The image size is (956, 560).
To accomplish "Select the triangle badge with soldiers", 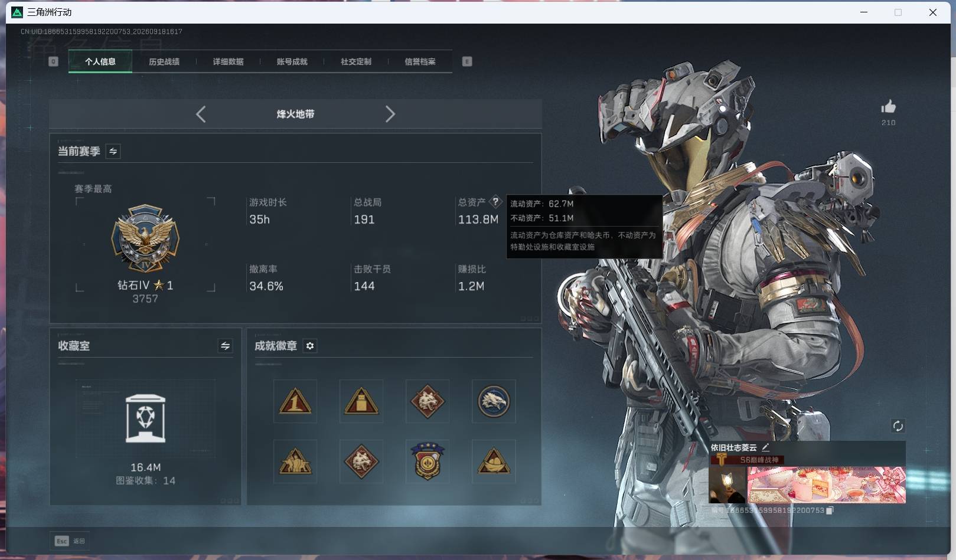I will click(295, 461).
